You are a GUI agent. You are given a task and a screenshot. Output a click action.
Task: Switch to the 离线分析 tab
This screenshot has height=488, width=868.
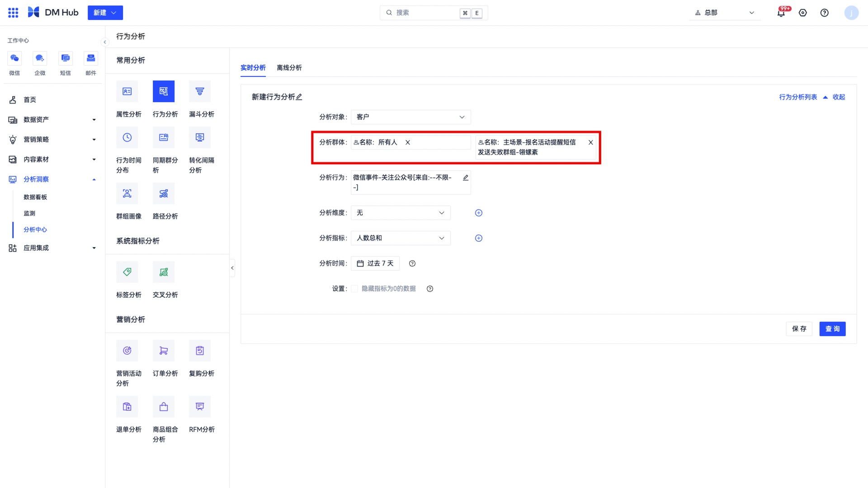click(289, 68)
